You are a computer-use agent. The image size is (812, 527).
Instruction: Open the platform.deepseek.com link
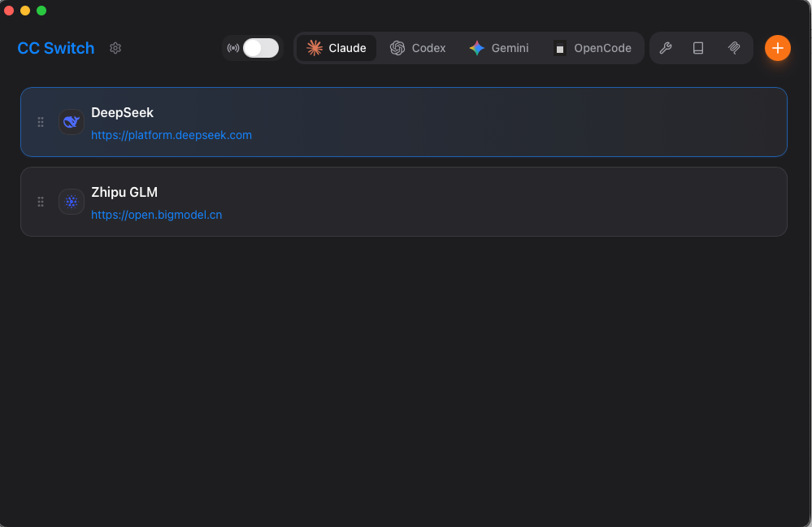(x=172, y=135)
